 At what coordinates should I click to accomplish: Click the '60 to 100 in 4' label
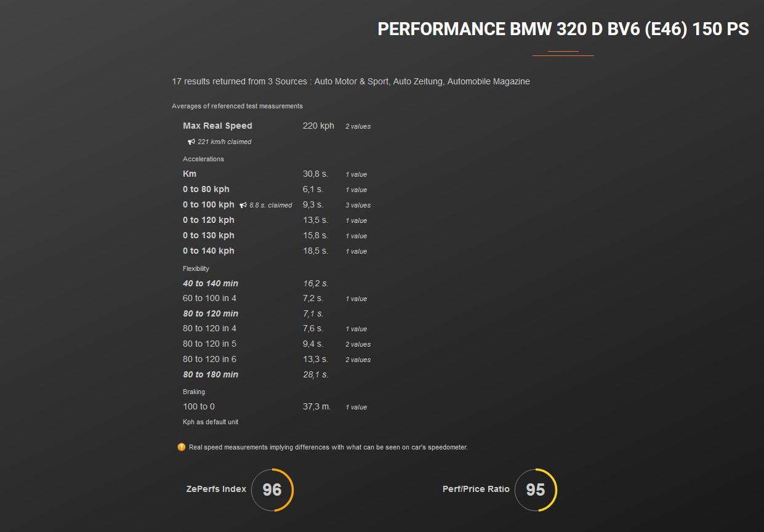(x=209, y=298)
